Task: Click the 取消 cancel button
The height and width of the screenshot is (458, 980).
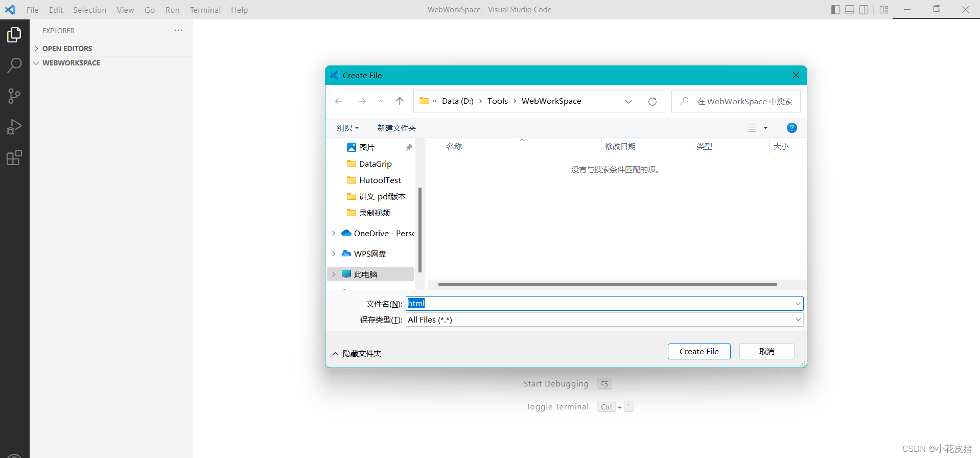Action: [x=766, y=351]
